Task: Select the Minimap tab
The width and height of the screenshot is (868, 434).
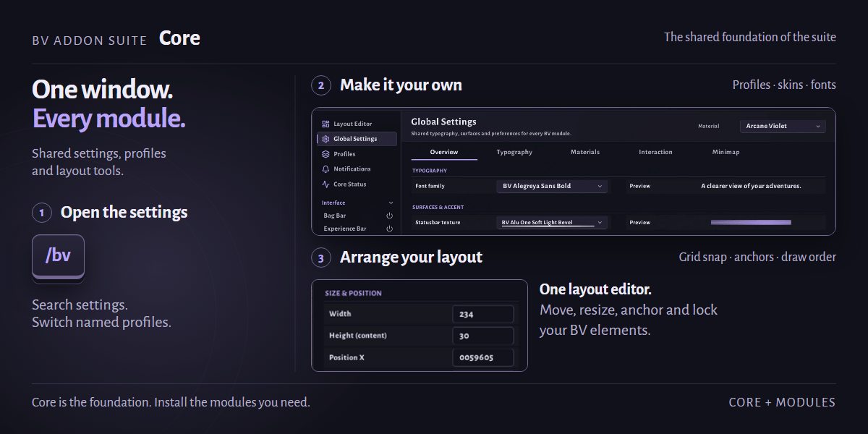Action: (x=726, y=152)
